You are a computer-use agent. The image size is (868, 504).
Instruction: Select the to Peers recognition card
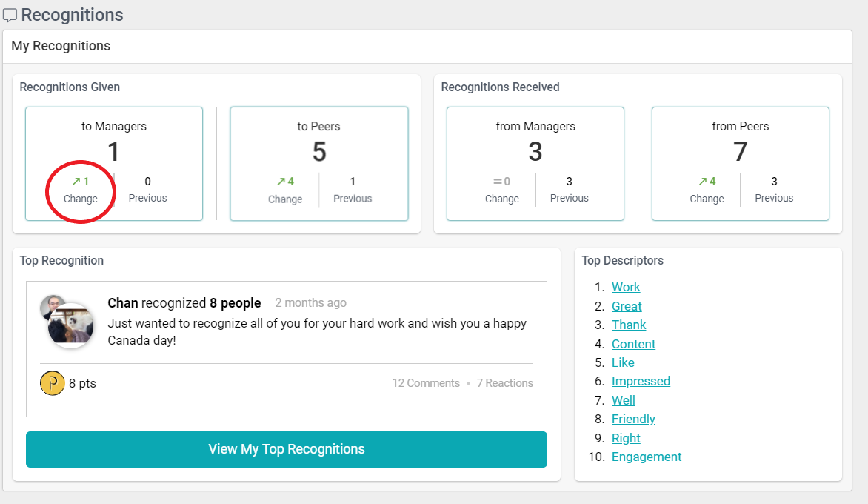tap(318, 164)
